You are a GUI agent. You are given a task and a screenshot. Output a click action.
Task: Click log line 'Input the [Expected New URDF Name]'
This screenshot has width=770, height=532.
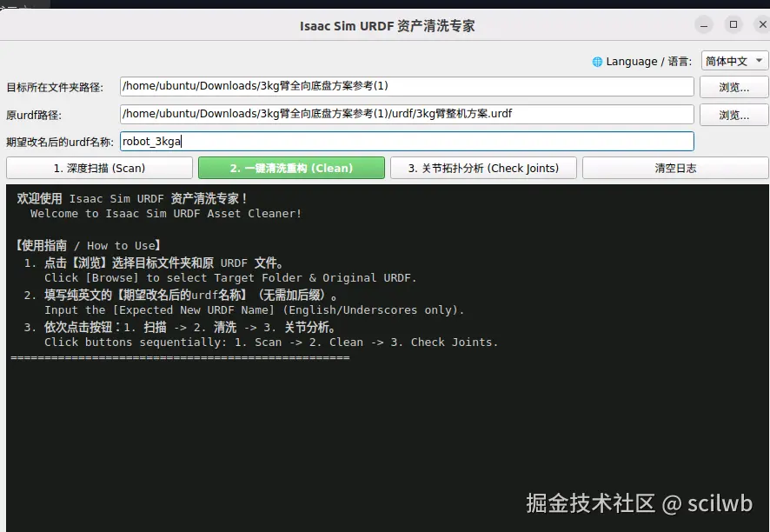(254, 310)
